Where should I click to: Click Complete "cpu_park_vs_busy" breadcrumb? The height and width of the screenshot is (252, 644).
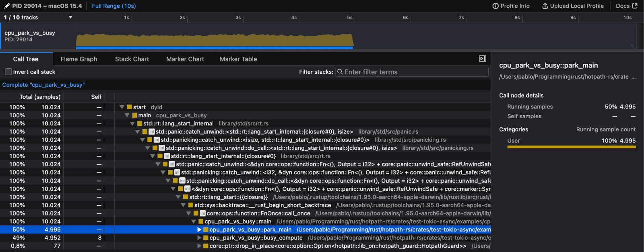point(43,85)
